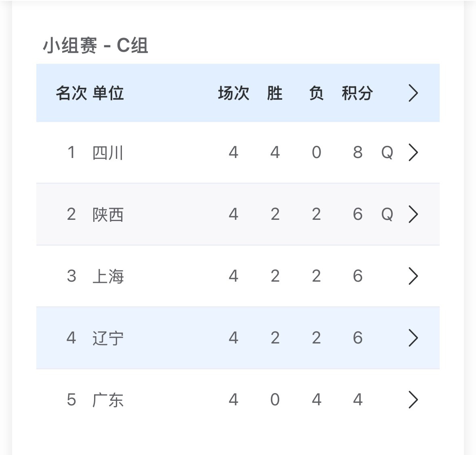The image size is (476, 455).
Task: Expand details for 陕西 row
Action: tap(413, 215)
